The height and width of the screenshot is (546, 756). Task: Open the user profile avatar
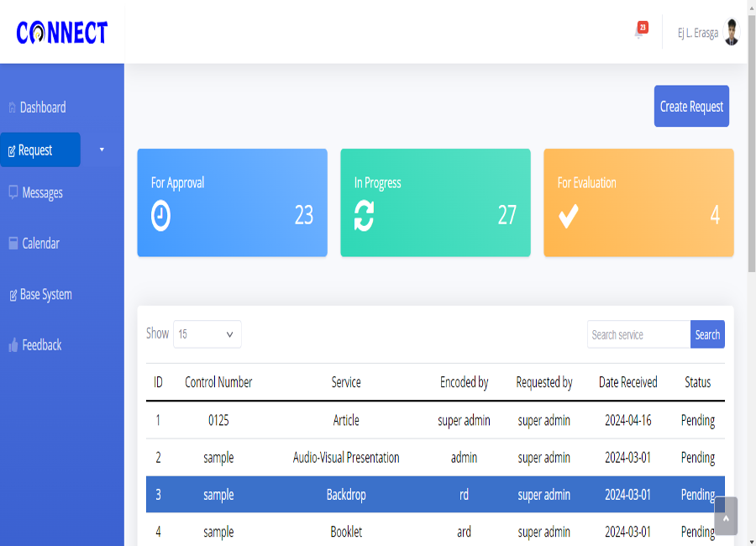point(732,33)
